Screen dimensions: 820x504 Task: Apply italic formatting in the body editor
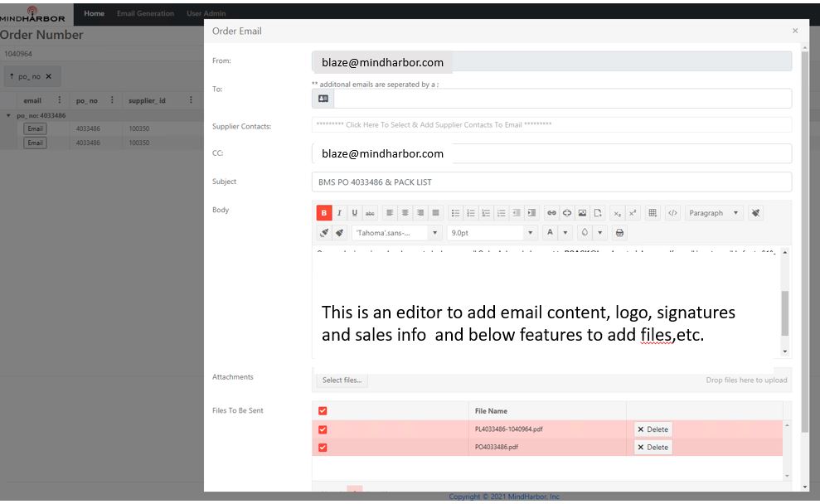339,213
